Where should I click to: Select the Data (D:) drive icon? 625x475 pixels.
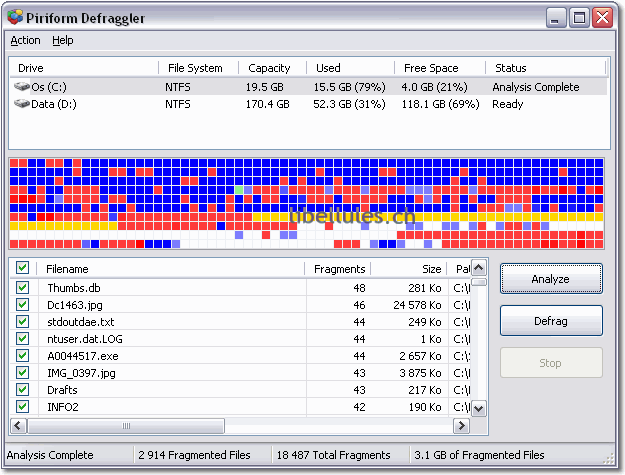[22, 104]
